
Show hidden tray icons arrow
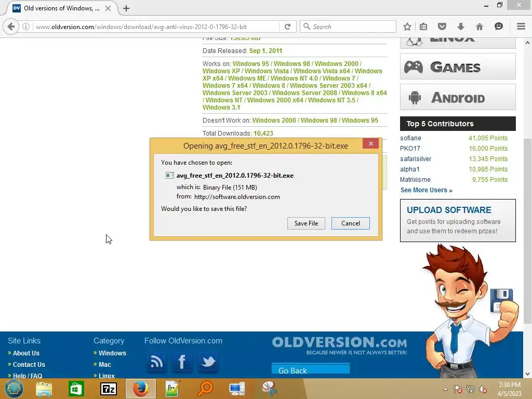pyautogui.click(x=445, y=389)
